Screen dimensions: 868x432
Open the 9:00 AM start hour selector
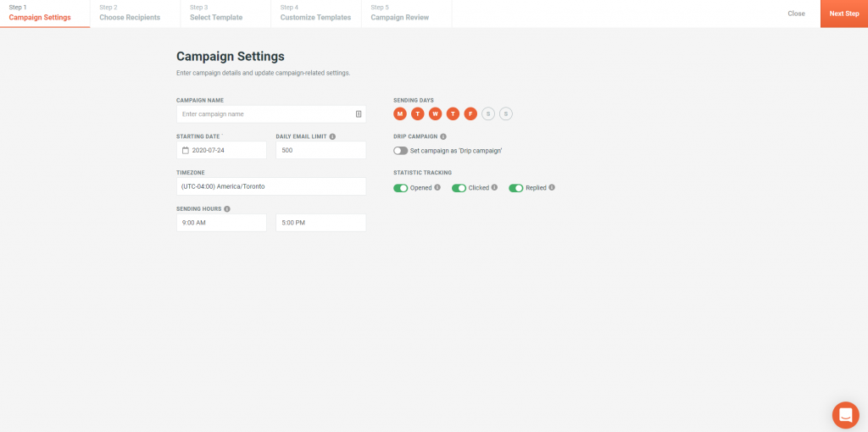(221, 223)
